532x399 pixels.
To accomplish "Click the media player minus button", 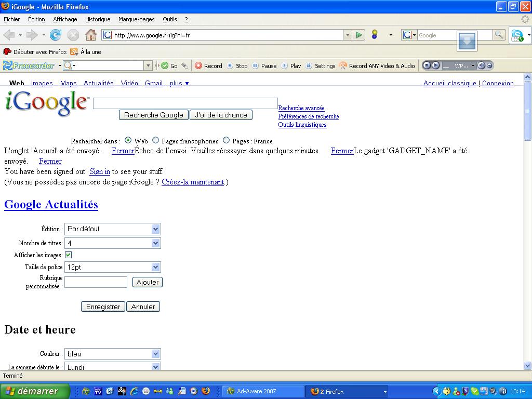I will click(x=489, y=65).
